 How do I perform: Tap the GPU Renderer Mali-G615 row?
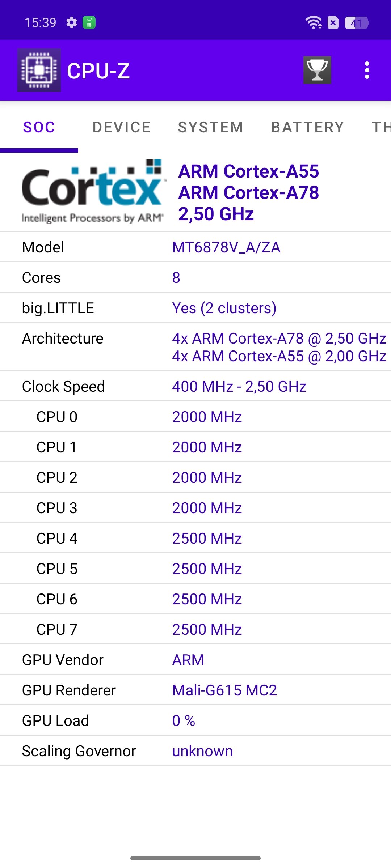195,690
